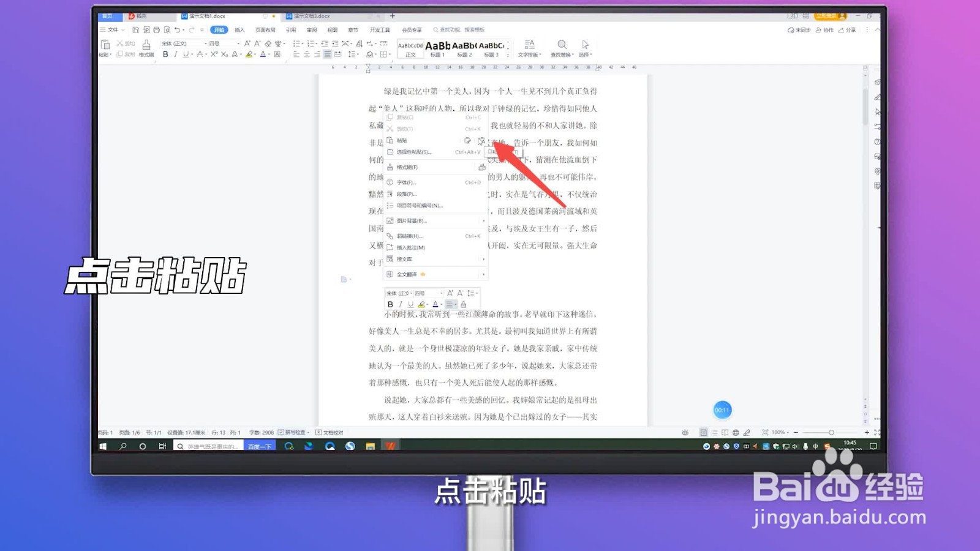Viewport: 980px width, 551px height.
Task: Switch to the 插入 ribbon tab
Action: pos(239,30)
